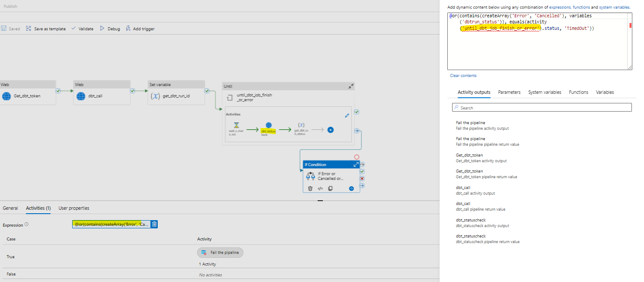Open the system variables help link

[614, 7]
